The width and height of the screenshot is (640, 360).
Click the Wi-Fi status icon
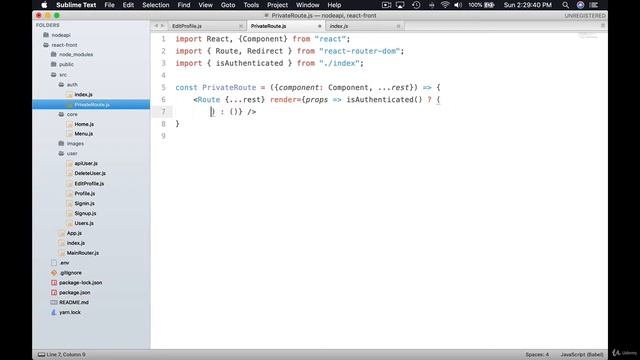pos(445,5)
